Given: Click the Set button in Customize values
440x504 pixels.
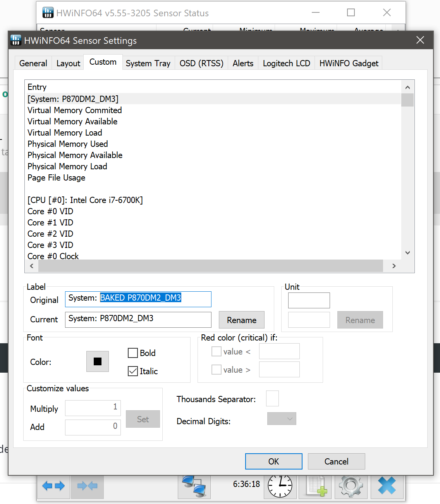Looking at the screenshot, I should tap(143, 419).
